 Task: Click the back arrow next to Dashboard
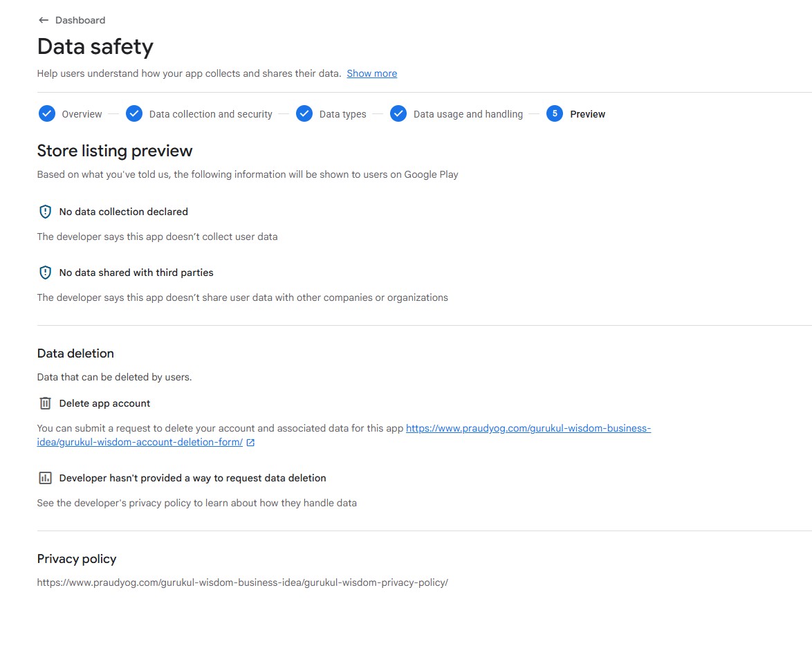[x=44, y=20]
